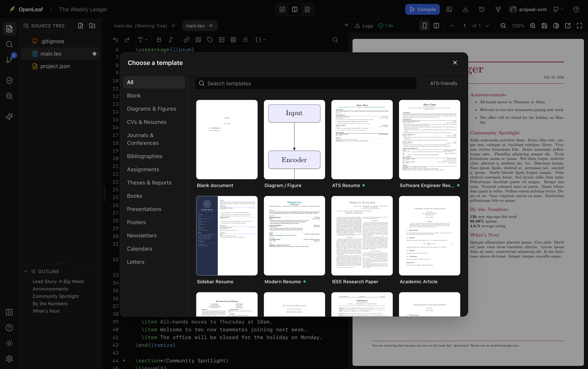This screenshot has width=588, height=369.
Task: Open source control icon with badge 3
Action: pyautogui.click(x=9, y=59)
